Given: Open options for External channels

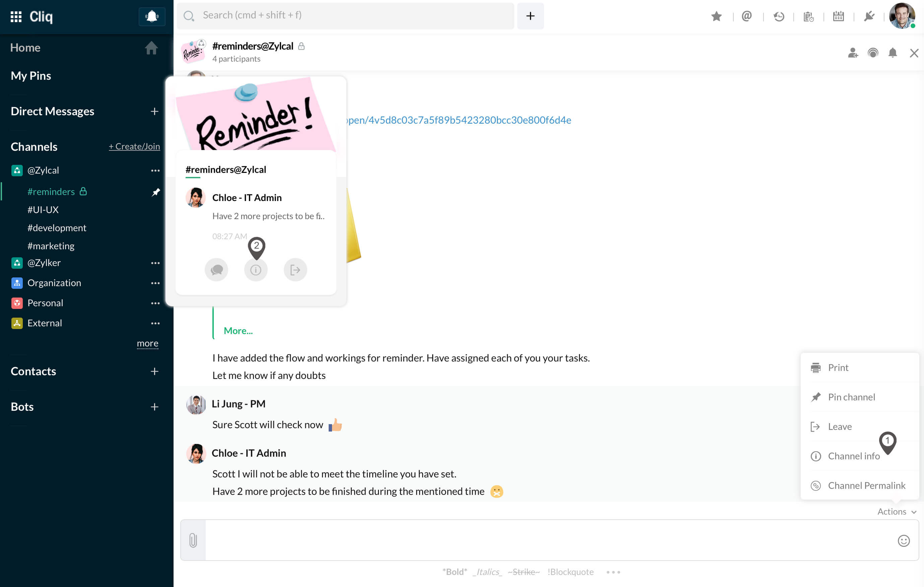Looking at the screenshot, I should [155, 323].
